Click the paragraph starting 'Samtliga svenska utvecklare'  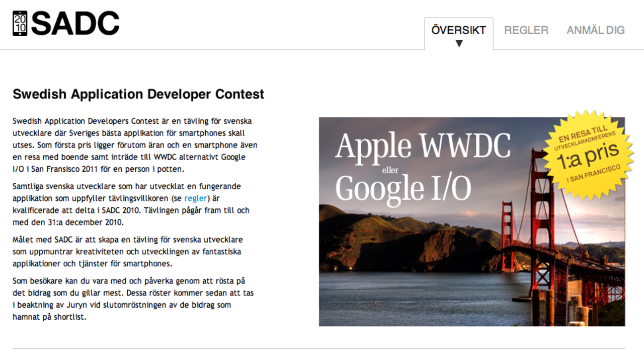pos(131,204)
